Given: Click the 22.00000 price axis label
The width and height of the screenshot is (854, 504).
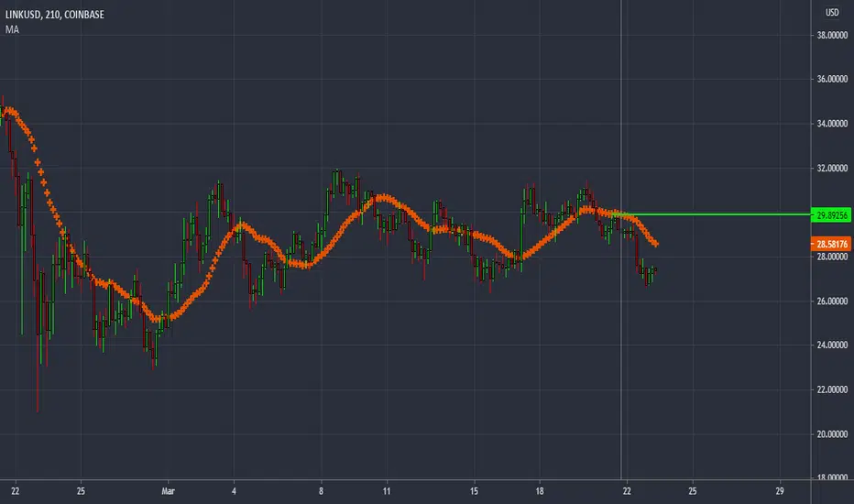Looking at the screenshot, I should click(x=832, y=389).
